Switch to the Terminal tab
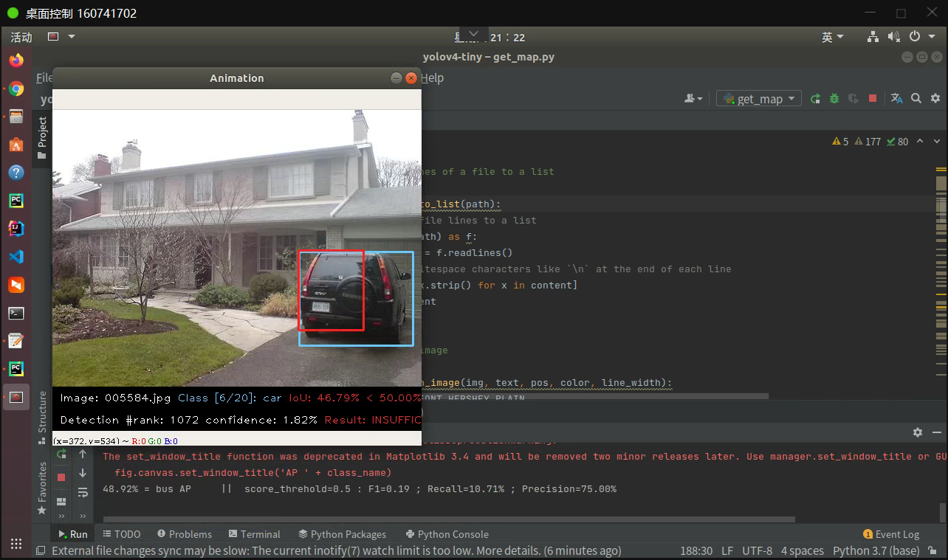The width and height of the screenshot is (948, 560). click(255, 534)
